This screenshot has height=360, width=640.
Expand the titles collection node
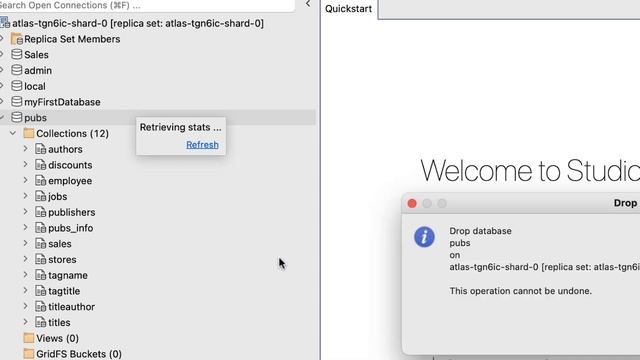25,322
